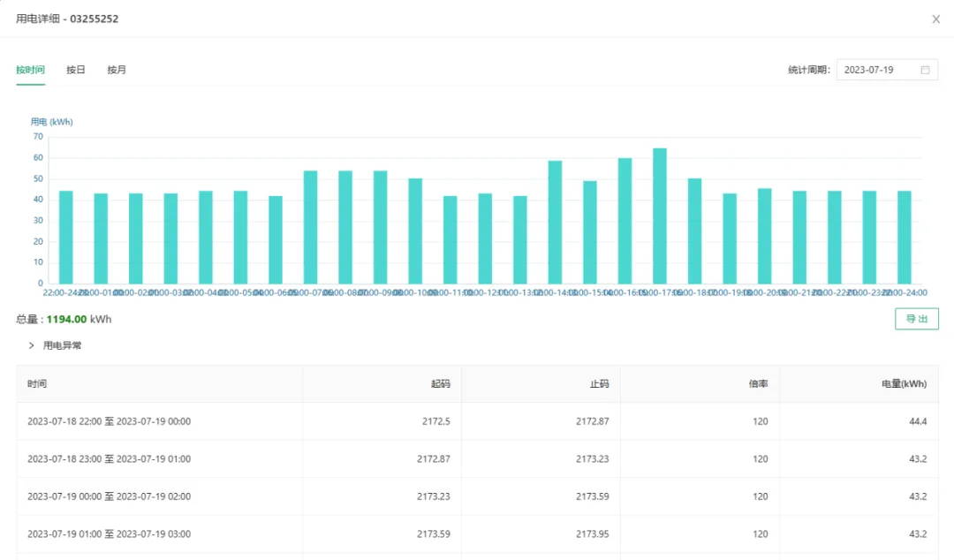Click the 起码 value 2172.5

tap(436, 421)
